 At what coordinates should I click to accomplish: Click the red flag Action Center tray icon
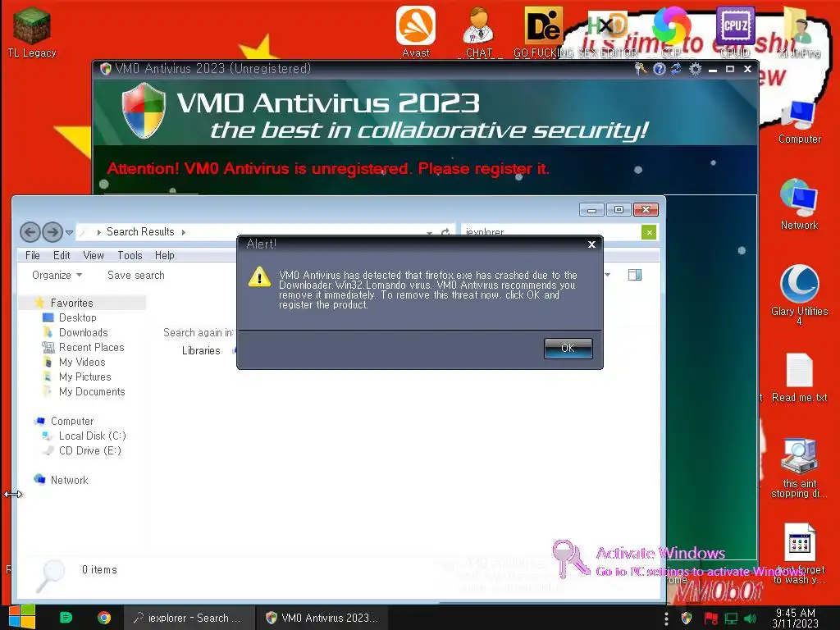point(710,619)
